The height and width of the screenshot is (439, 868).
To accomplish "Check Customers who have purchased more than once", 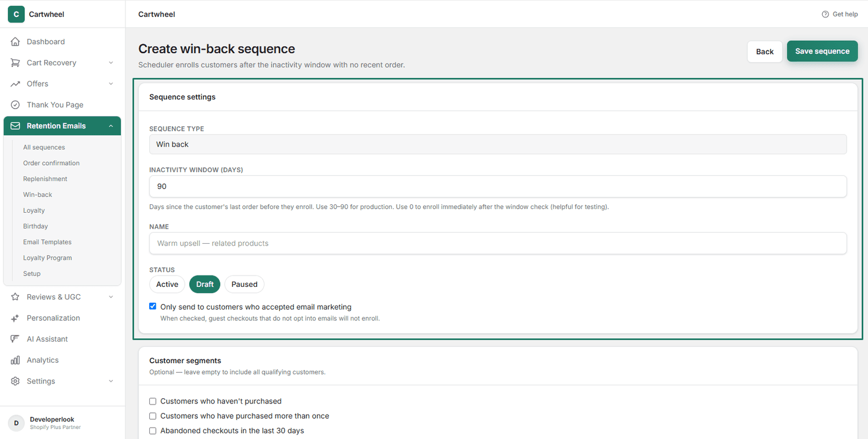I will pos(153,416).
